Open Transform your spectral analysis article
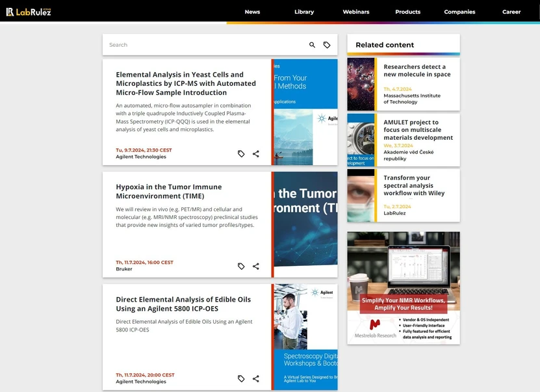 [414, 185]
